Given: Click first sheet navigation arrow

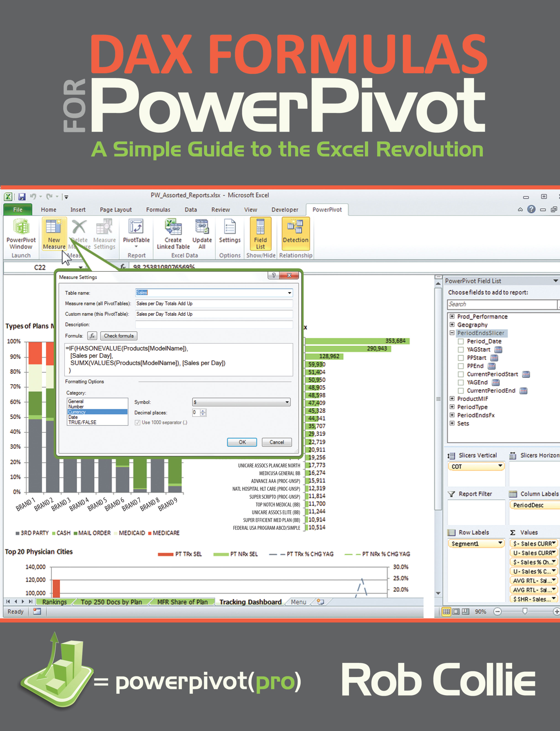Looking at the screenshot, I should coord(8,602).
